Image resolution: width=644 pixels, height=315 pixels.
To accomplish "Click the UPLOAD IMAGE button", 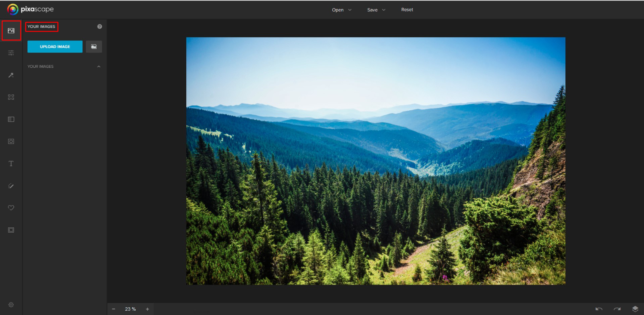I will (x=55, y=47).
